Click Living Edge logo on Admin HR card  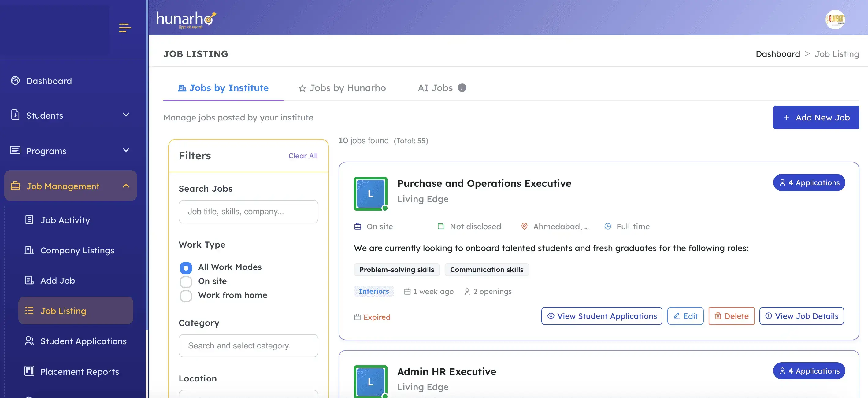(371, 381)
